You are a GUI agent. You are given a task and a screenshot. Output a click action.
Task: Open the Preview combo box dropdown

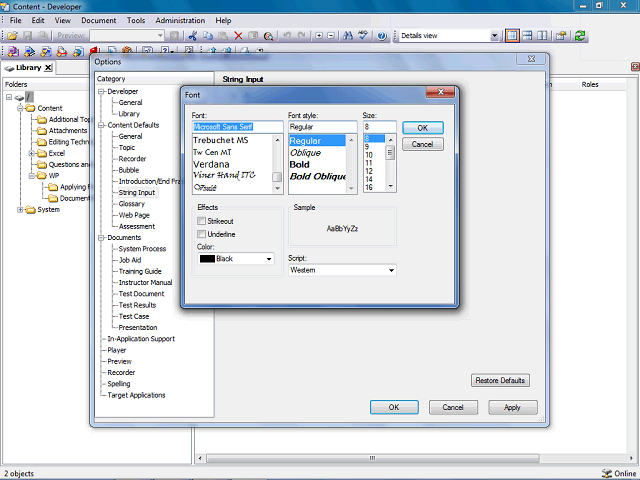160,36
